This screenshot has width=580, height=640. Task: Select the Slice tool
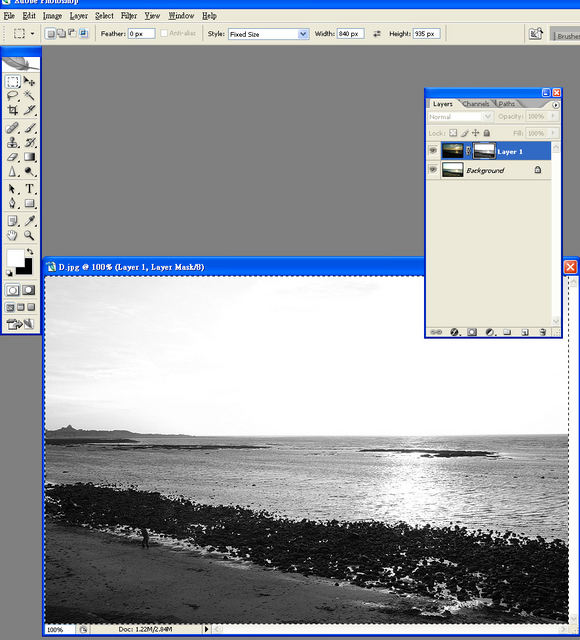coord(29,110)
